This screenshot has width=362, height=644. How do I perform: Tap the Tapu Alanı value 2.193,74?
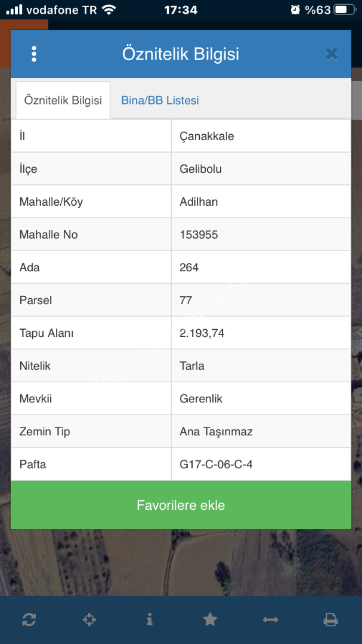(202, 333)
